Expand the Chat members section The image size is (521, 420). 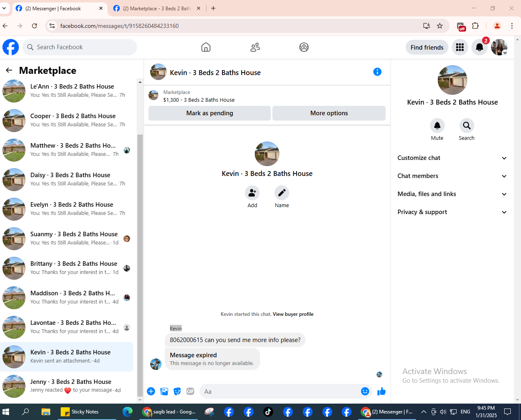(x=452, y=176)
